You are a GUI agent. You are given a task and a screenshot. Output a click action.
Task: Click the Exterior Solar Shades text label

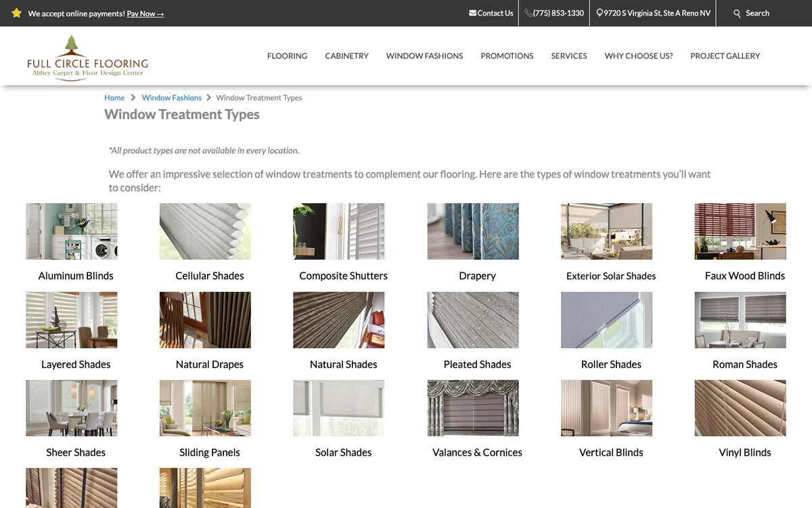611,276
